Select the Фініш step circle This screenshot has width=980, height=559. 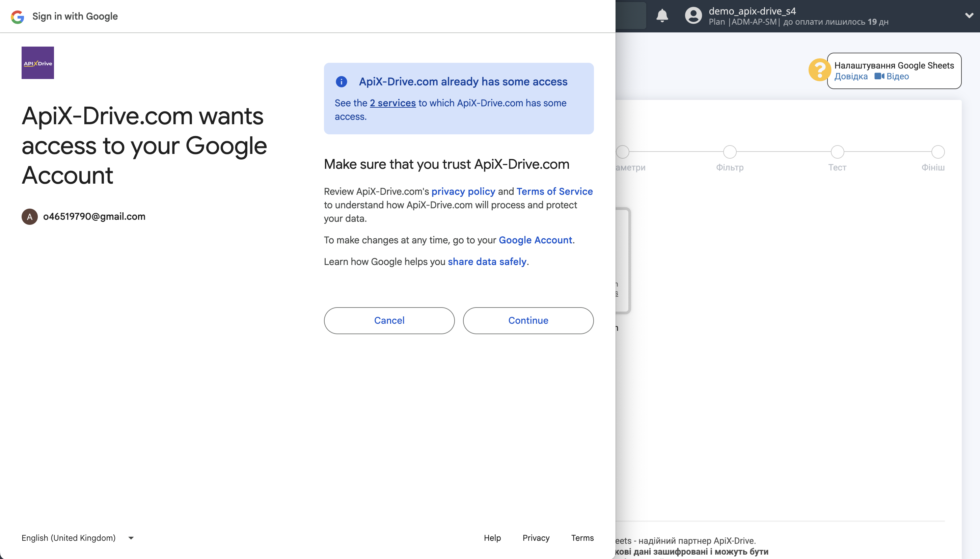(x=937, y=152)
